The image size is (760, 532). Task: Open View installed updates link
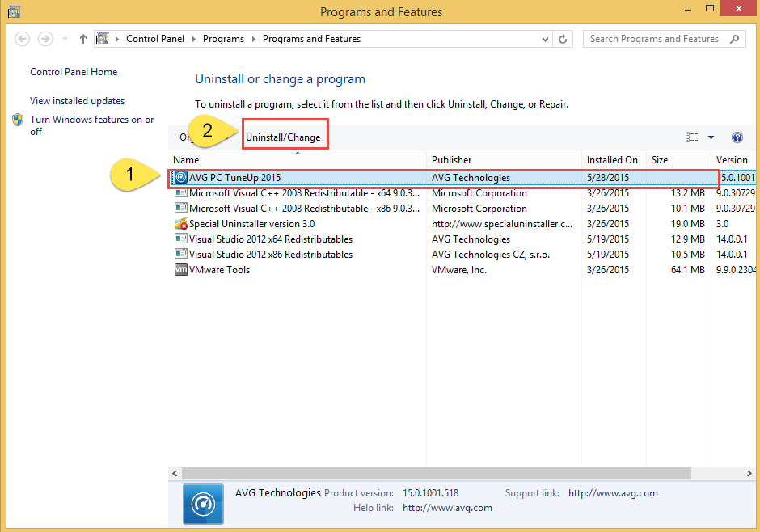77,101
